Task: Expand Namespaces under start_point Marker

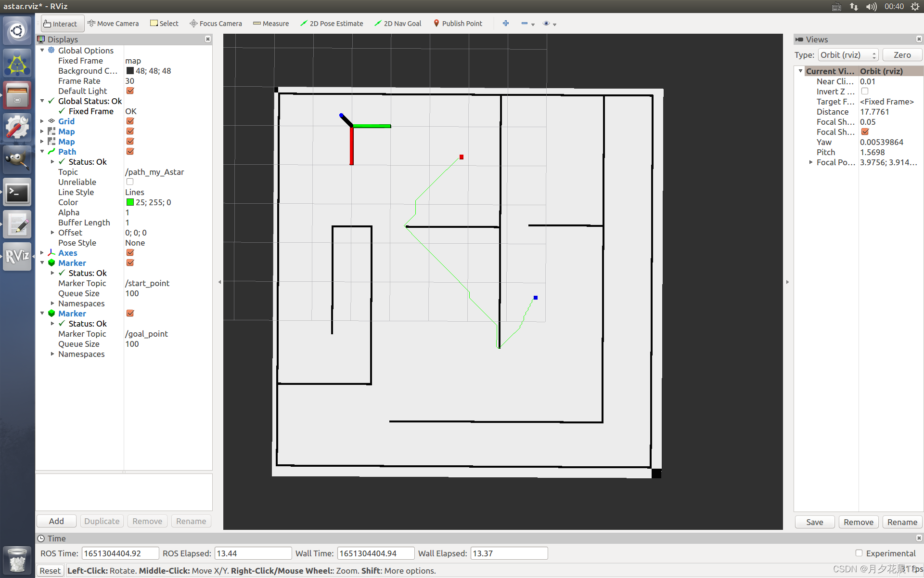Action: 52,303
